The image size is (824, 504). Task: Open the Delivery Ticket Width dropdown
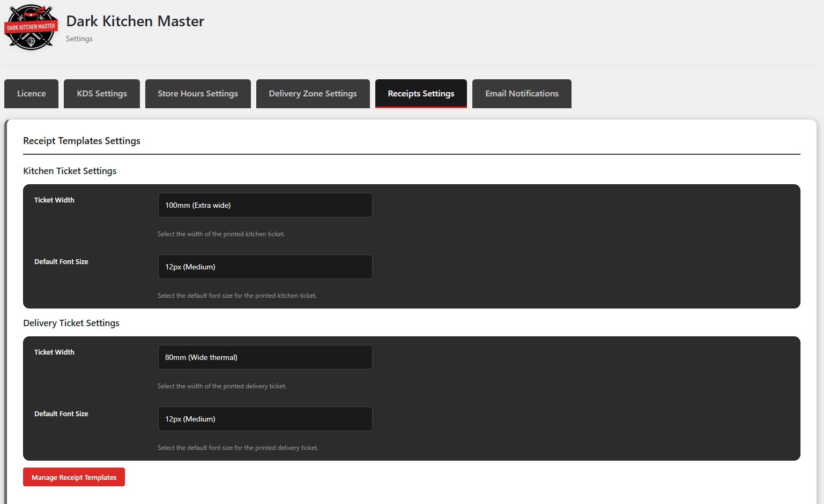(265, 357)
